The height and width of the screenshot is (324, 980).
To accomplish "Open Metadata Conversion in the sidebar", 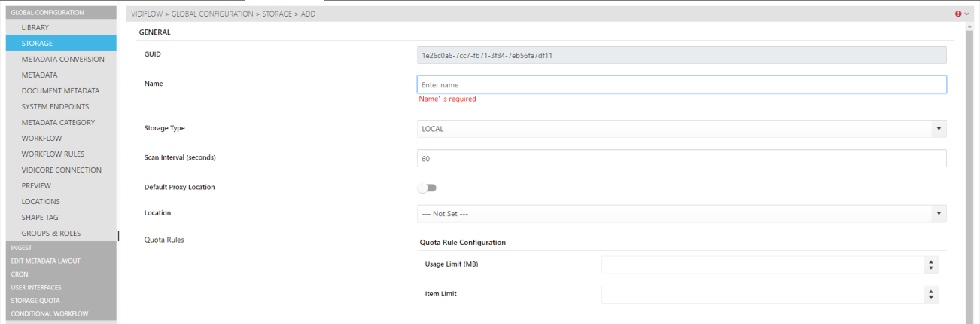I will (x=62, y=59).
